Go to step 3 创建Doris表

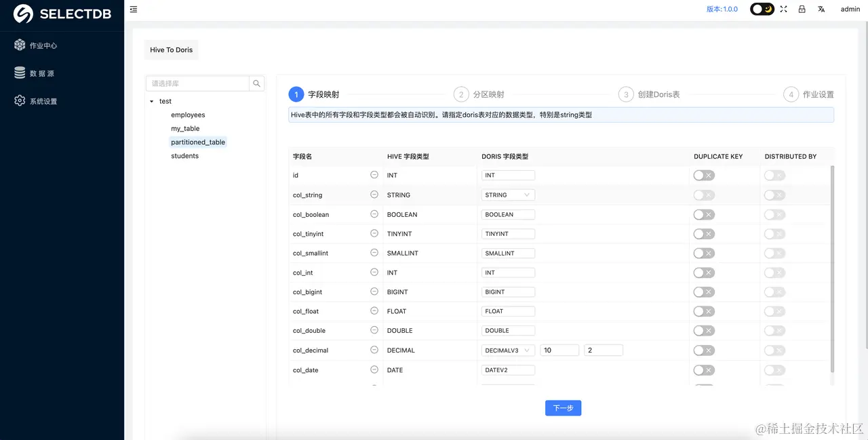(x=649, y=94)
